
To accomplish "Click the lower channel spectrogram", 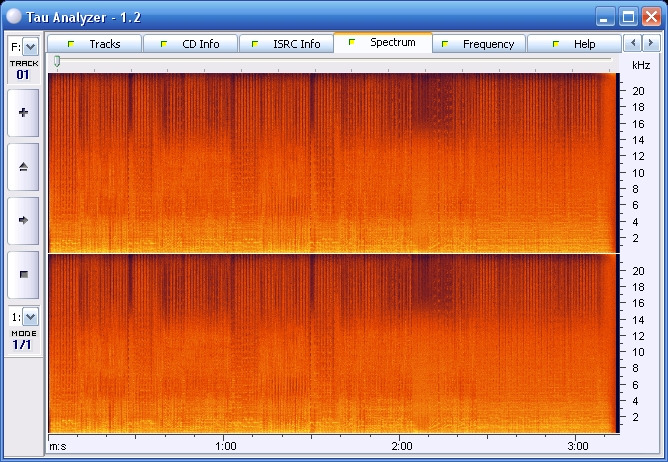I will click(332, 343).
